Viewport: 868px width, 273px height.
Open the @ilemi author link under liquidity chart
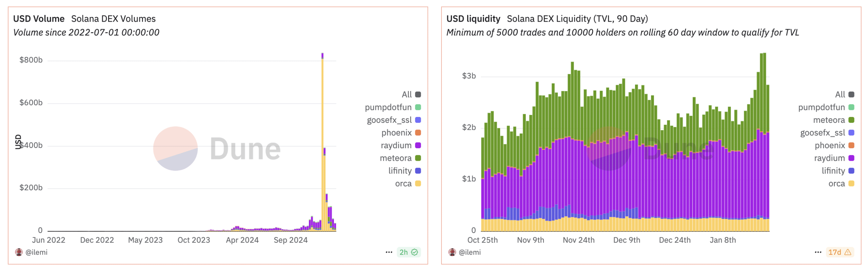click(x=470, y=252)
